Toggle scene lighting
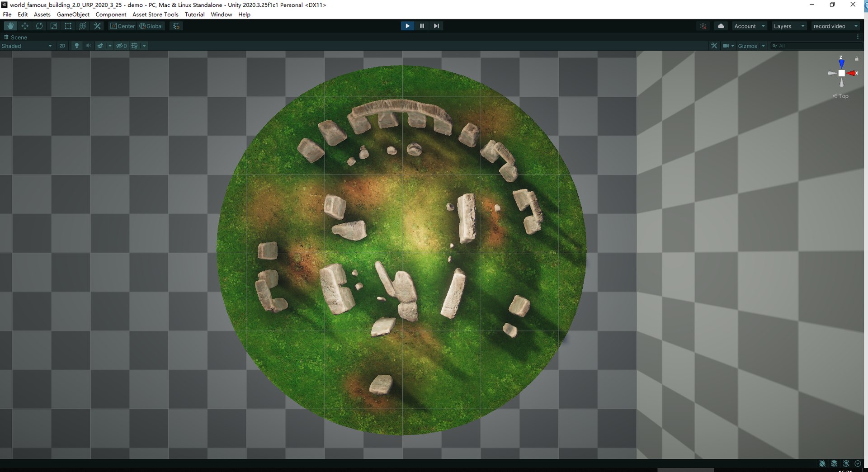 pos(76,46)
